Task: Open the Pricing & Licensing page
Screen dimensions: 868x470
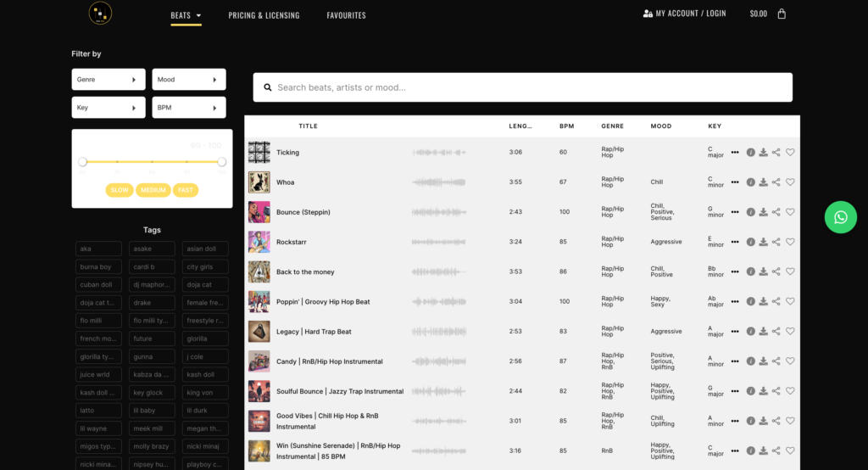Action: click(x=264, y=15)
